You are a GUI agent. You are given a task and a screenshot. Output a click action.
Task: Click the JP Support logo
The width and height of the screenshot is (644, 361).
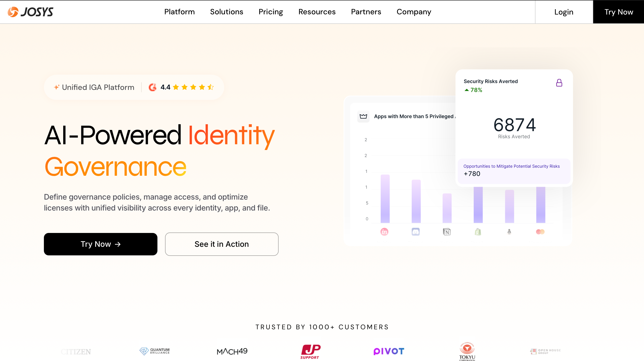(310, 351)
